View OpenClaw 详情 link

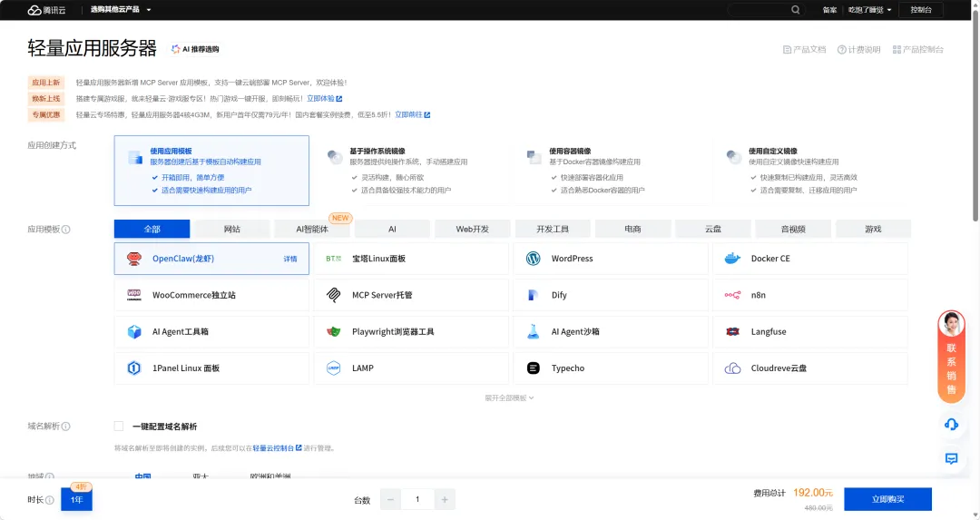coord(290,259)
